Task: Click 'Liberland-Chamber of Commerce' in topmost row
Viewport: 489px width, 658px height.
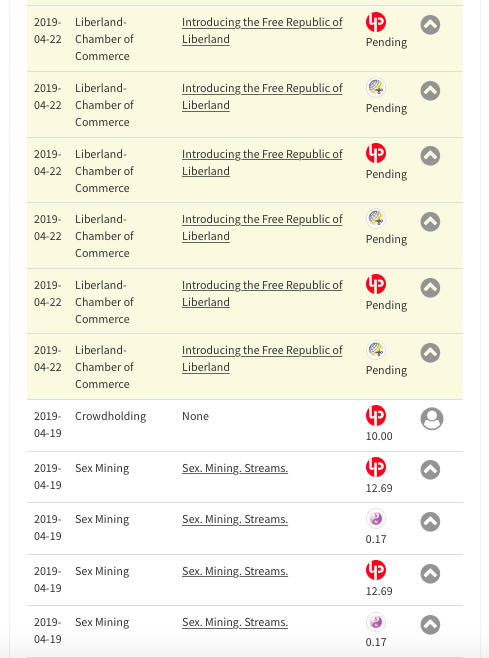Action: click(x=104, y=39)
